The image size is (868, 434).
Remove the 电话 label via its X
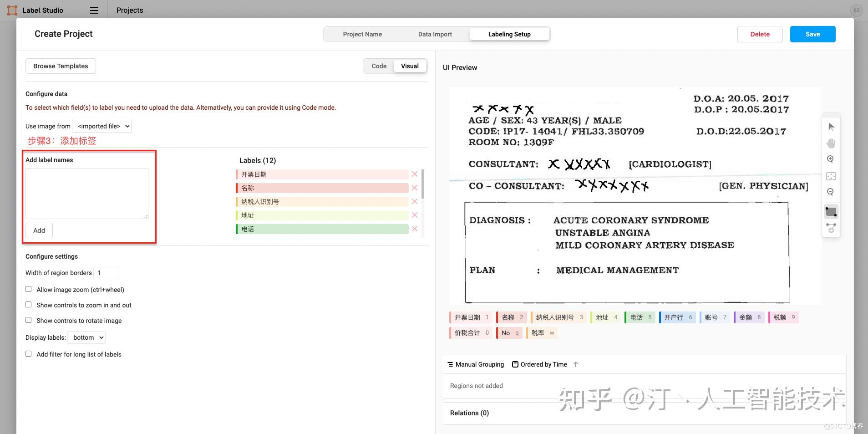pyautogui.click(x=414, y=229)
